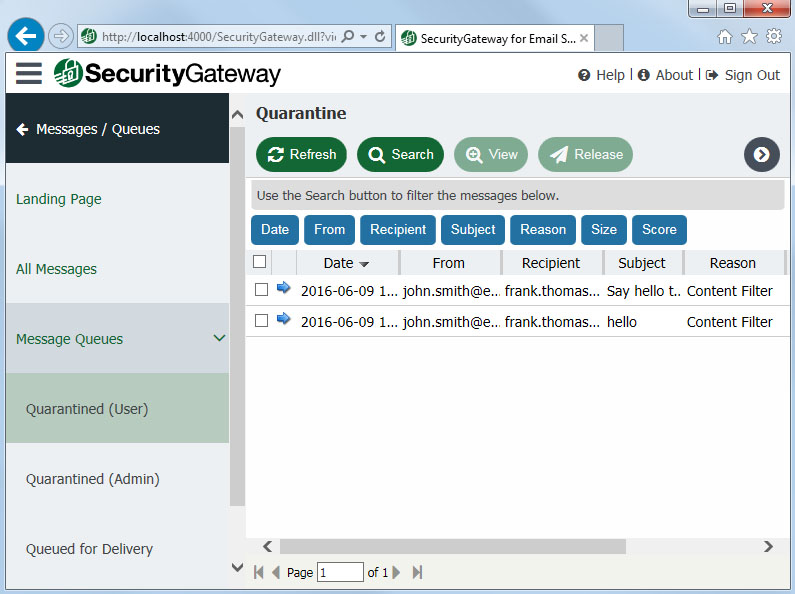Click the blue Size filter button
This screenshot has width=795, height=594.
(x=604, y=230)
